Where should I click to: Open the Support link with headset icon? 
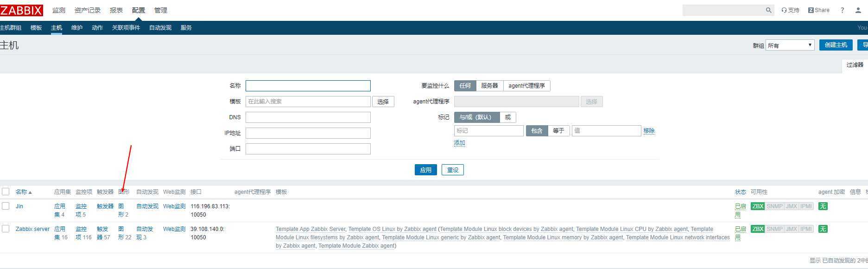click(x=790, y=10)
